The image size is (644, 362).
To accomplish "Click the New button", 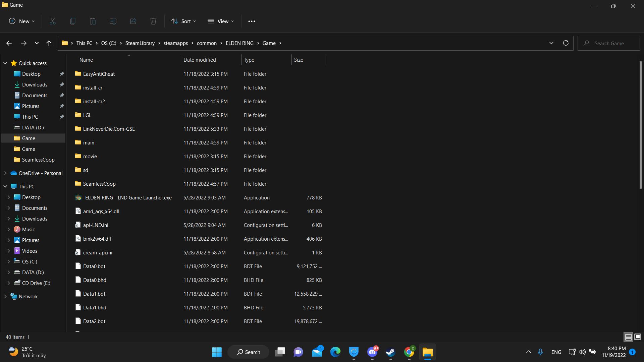I will pos(22,21).
